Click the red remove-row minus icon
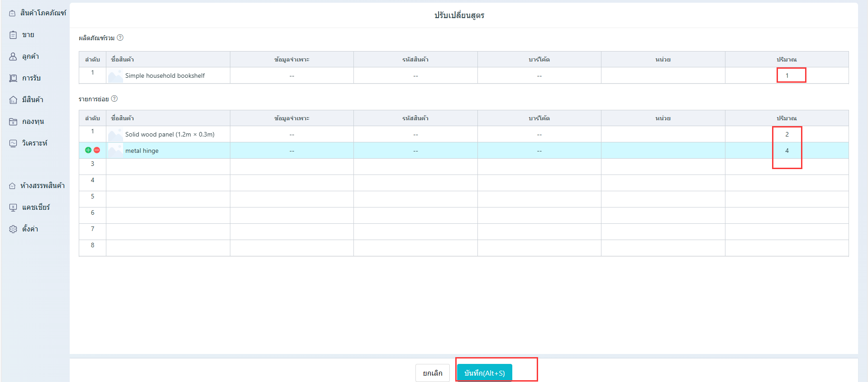 point(97,150)
